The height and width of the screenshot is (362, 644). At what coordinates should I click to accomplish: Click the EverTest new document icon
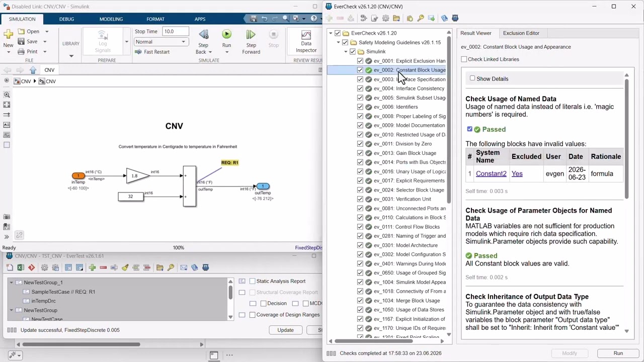click(x=10, y=267)
